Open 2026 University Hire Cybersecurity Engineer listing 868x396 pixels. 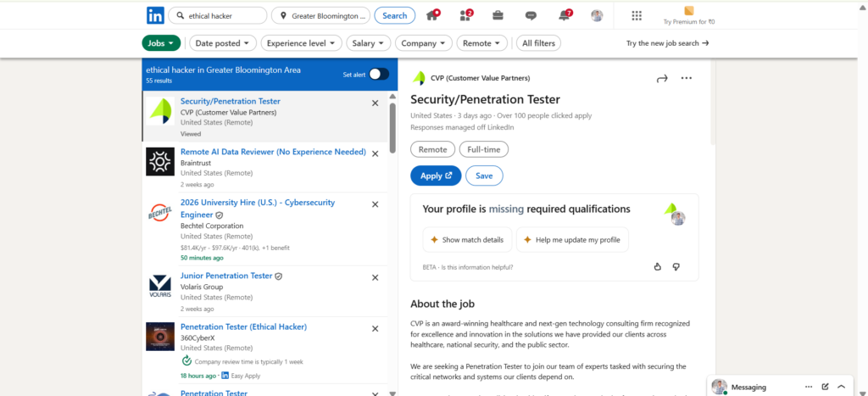coord(258,209)
